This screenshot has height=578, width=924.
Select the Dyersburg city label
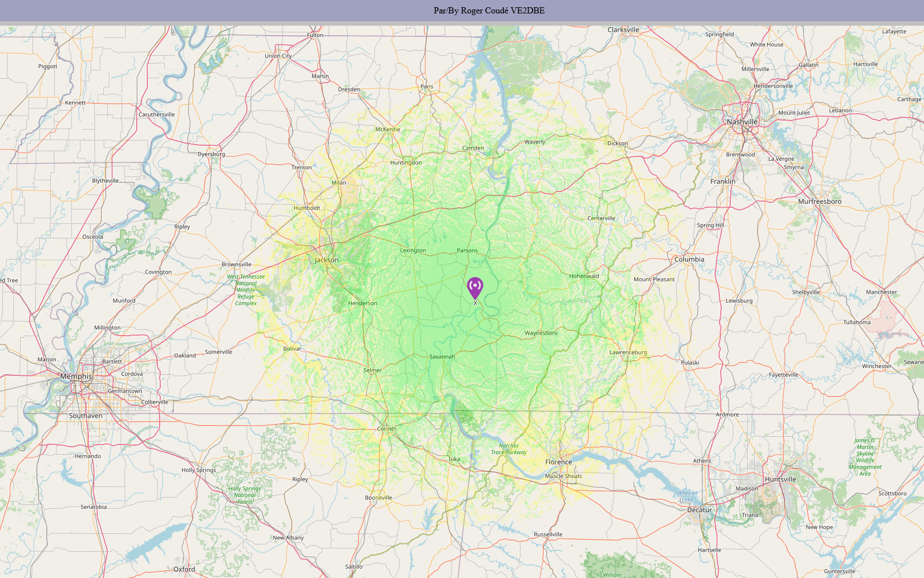pyautogui.click(x=211, y=154)
